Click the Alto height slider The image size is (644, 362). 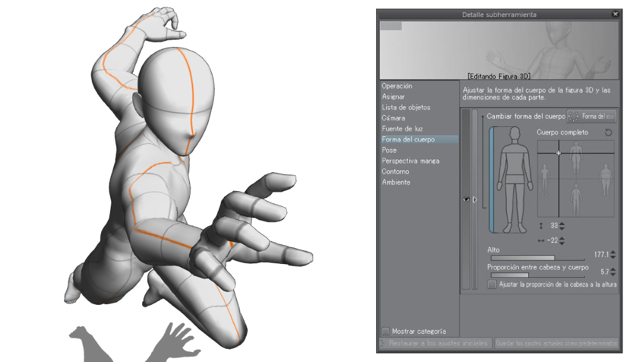coord(537,258)
